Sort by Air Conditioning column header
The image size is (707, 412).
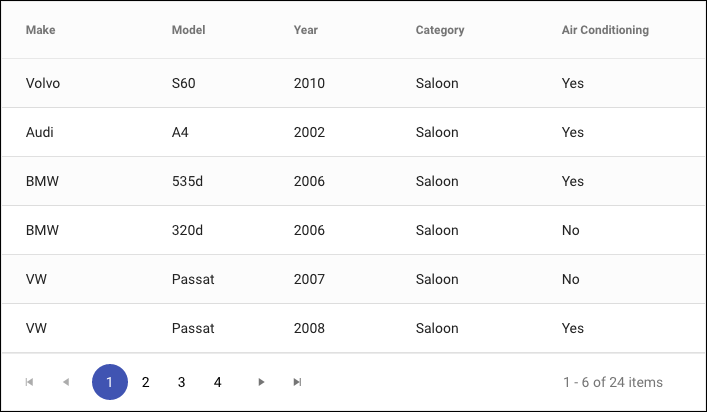605,30
